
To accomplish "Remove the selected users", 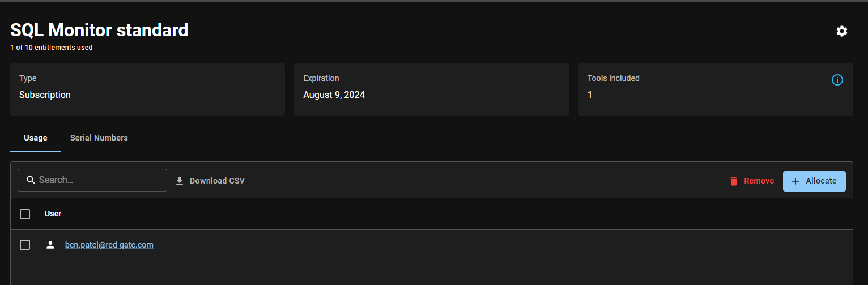I will [751, 181].
